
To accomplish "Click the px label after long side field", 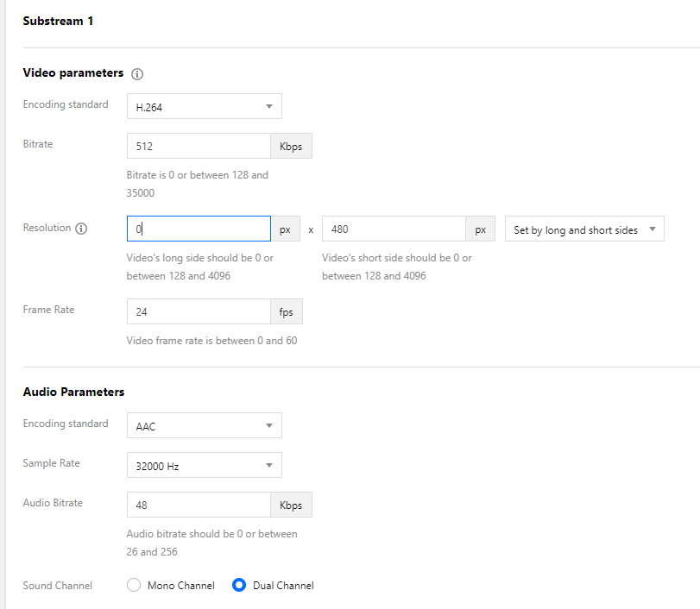I will tap(286, 229).
